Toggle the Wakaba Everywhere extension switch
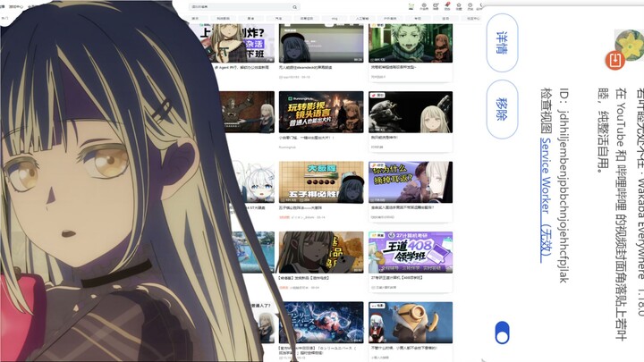 (502, 333)
